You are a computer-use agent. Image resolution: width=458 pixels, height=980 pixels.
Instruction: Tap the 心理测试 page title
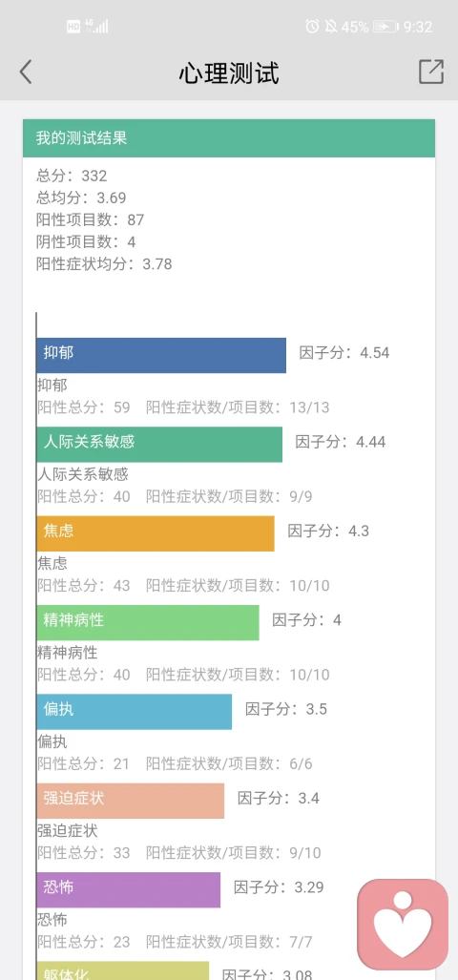(229, 73)
